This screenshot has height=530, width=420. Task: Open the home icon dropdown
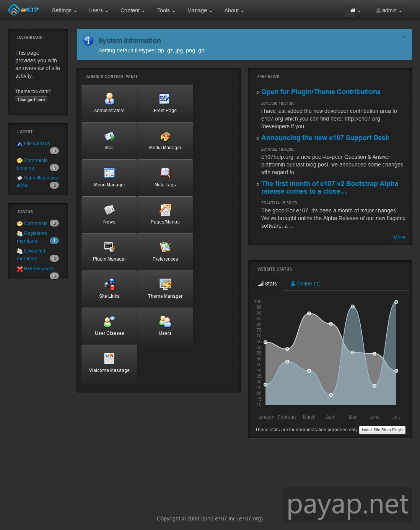pos(355,11)
